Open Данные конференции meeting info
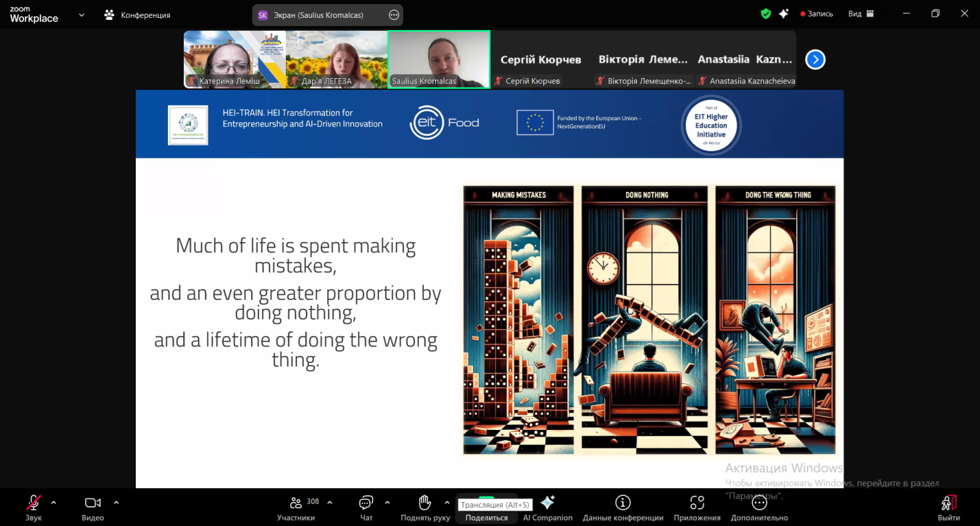 coord(623,507)
